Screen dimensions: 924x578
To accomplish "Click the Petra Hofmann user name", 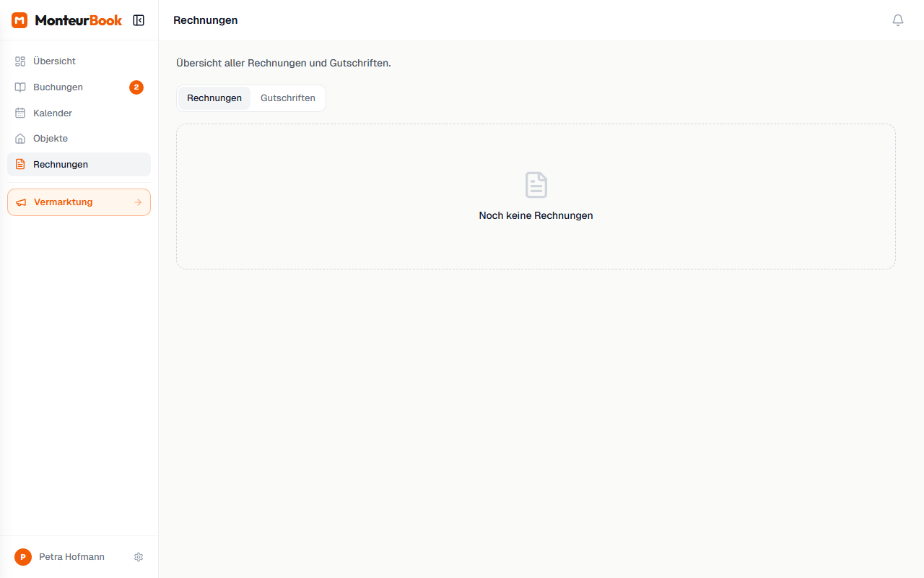I will pos(71,557).
